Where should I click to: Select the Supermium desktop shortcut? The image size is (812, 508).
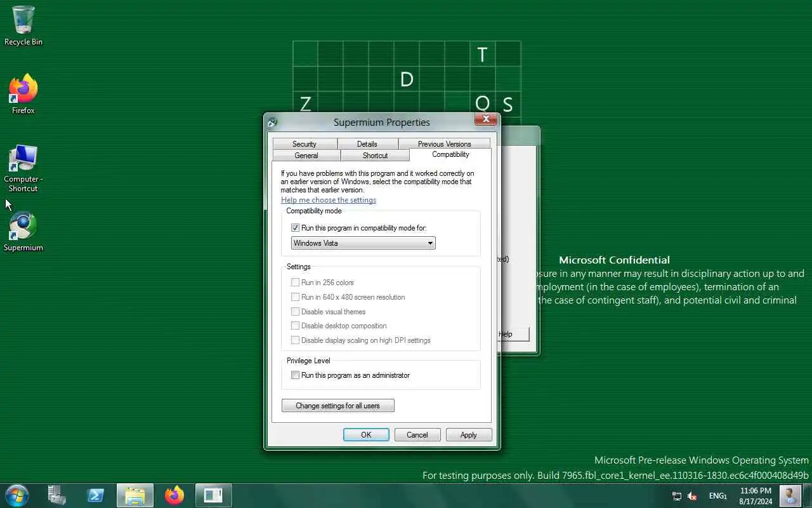[x=23, y=232]
